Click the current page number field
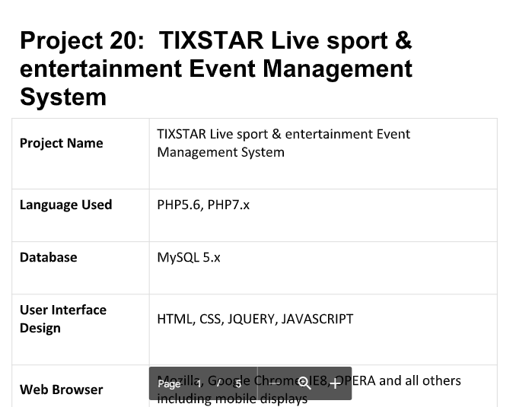The image size is (532, 407). coord(199,383)
